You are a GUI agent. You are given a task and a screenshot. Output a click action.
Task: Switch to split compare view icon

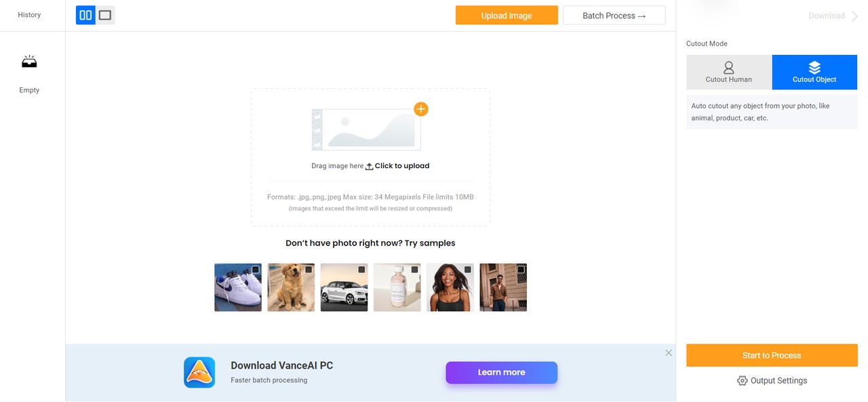point(85,15)
